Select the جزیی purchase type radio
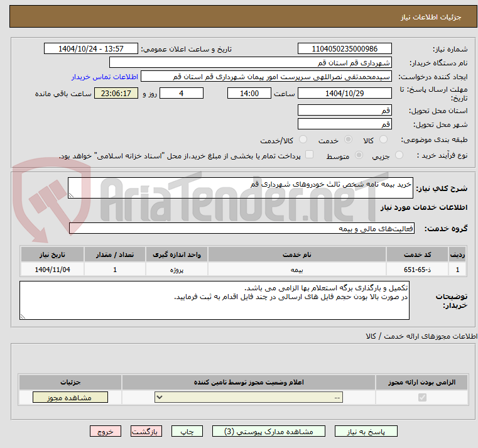 [x=399, y=155]
